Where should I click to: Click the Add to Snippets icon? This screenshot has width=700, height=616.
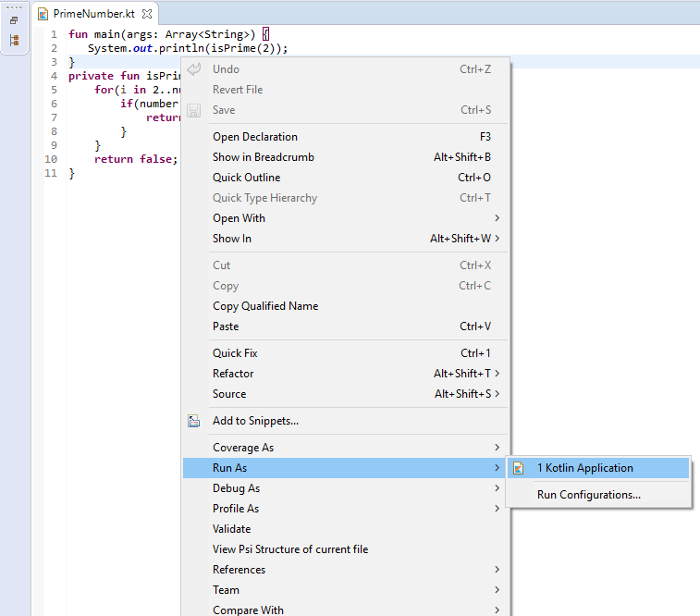194,421
